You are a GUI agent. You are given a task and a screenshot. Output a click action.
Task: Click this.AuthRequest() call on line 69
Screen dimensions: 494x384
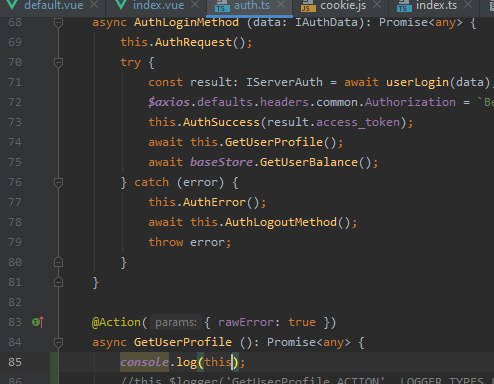point(186,42)
